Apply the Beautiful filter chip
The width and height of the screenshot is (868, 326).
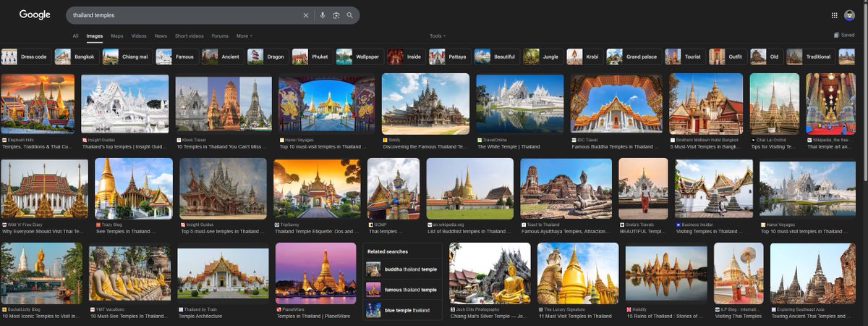[497, 57]
